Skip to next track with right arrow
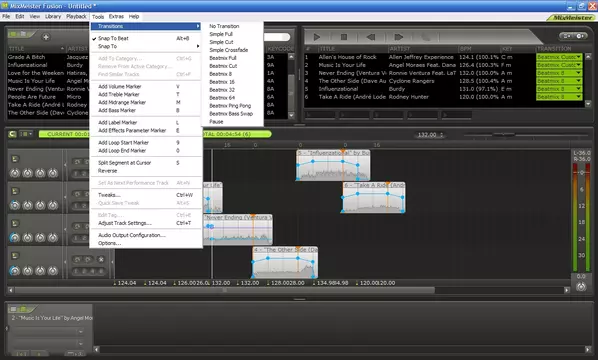Image resolution: width=598 pixels, height=360 pixels. pyautogui.click(x=399, y=37)
